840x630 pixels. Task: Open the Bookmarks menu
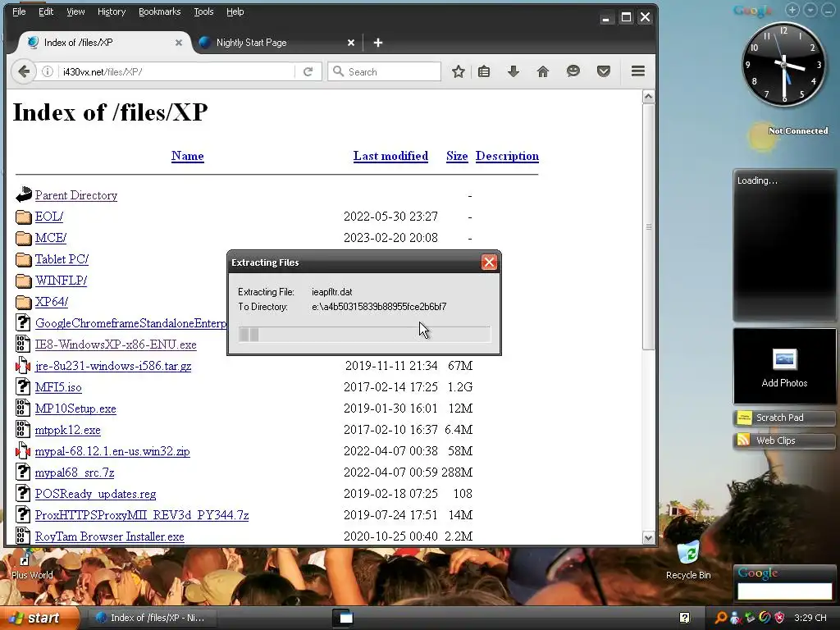(160, 11)
